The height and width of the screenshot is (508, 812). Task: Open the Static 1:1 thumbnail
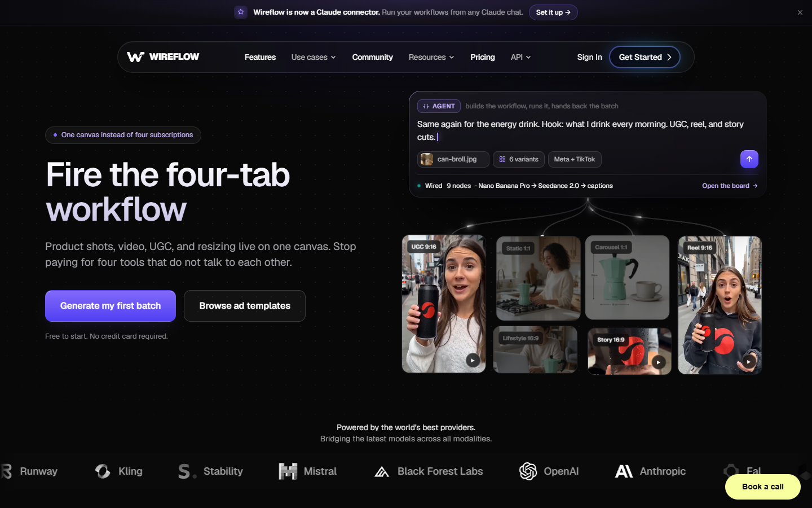coord(538,278)
